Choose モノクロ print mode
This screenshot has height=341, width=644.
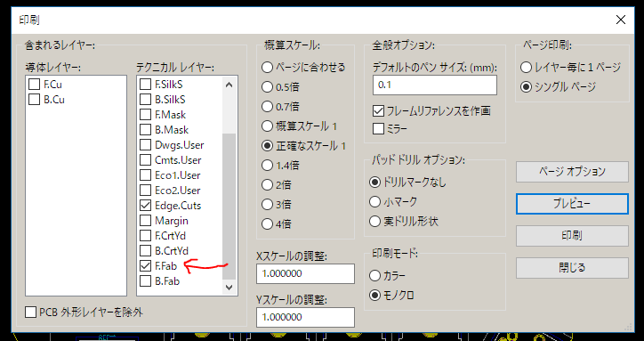[375, 296]
